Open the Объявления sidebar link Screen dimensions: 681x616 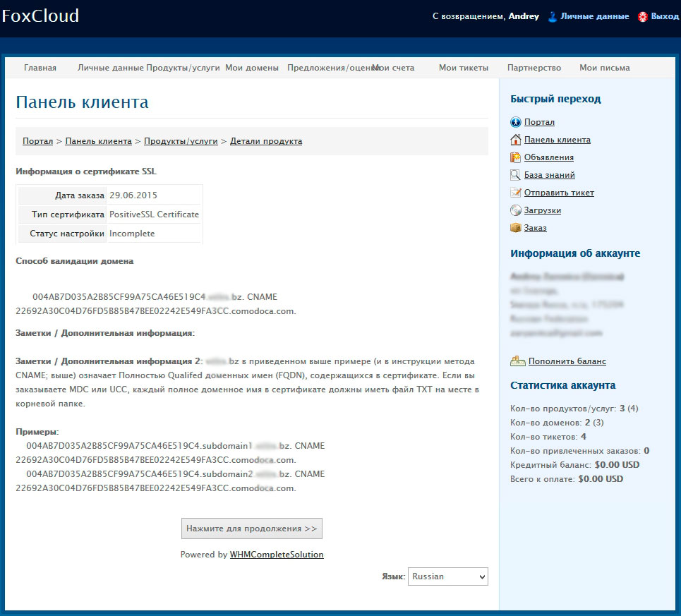click(549, 157)
